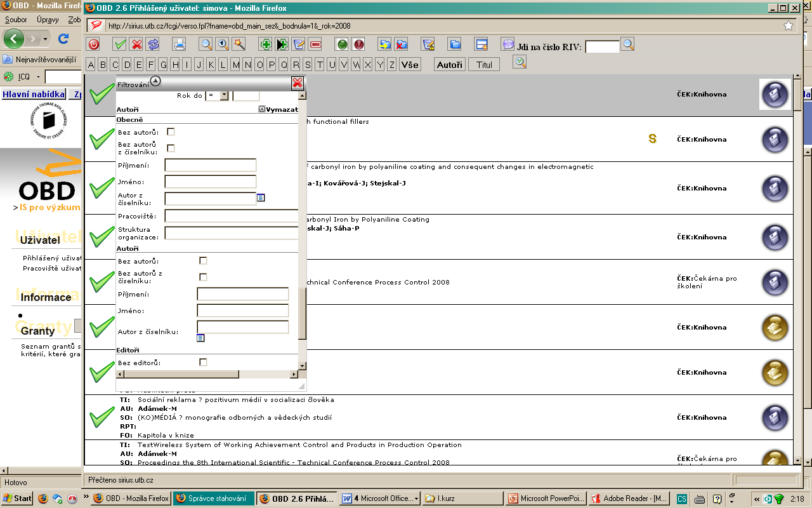Click the checkmark magnifier icon after Titul
This screenshot has width=812, height=508.
[x=520, y=62]
